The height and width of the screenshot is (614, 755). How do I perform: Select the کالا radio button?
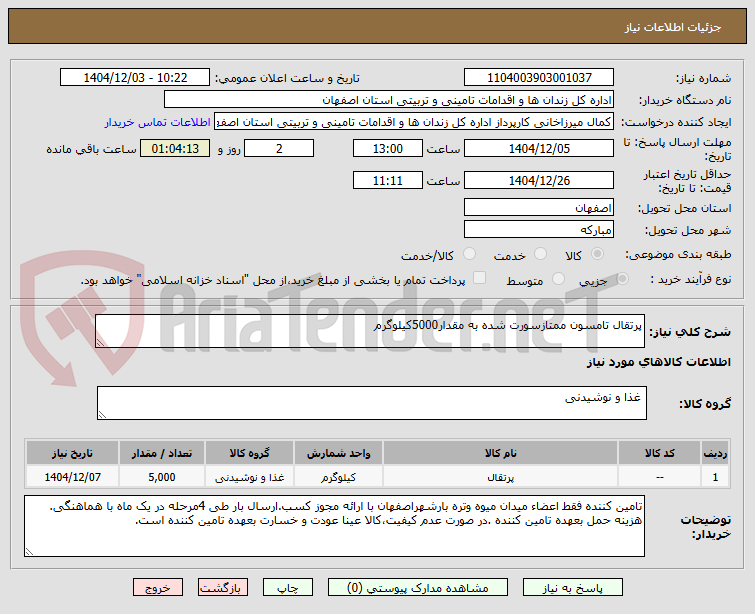point(598,253)
